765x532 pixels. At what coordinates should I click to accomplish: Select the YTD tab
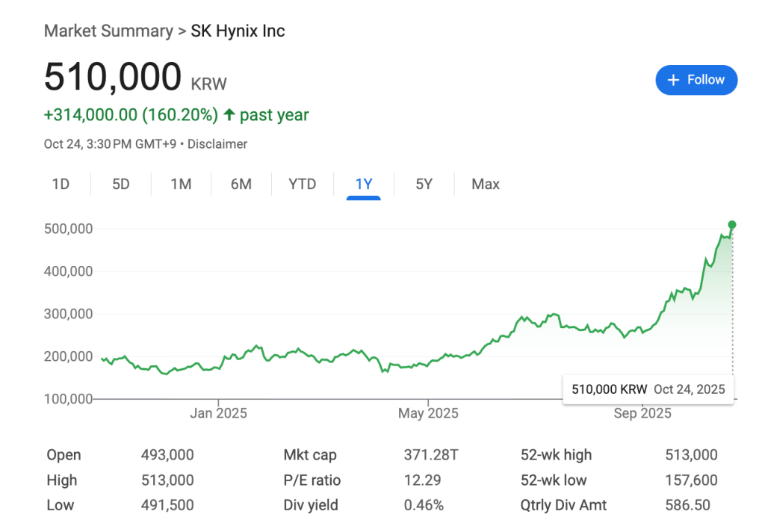[x=303, y=184]
